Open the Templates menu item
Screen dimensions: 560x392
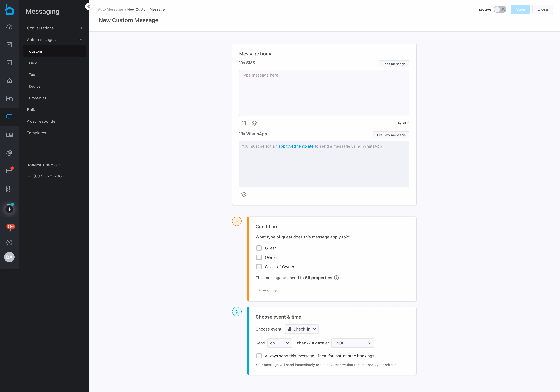click(37, 133)
